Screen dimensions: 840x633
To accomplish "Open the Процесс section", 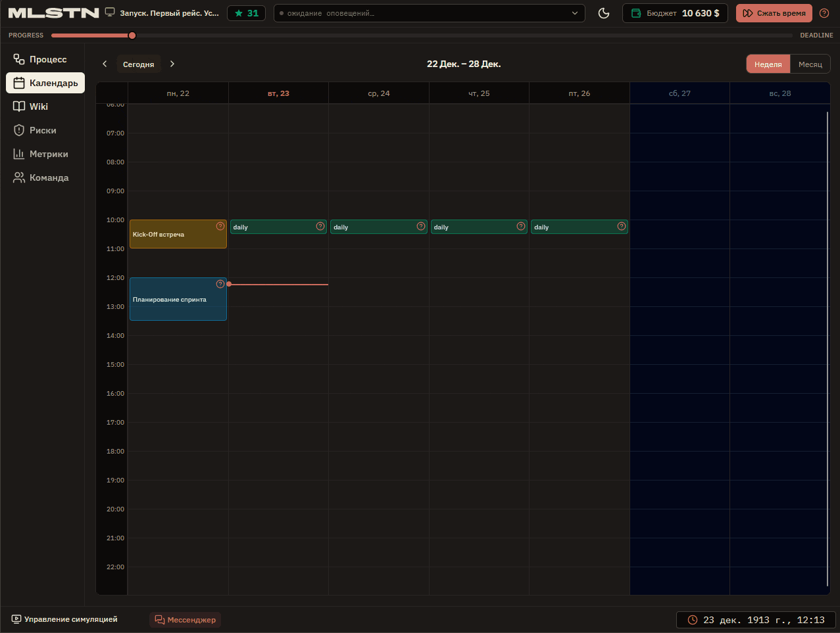I will pos(45,59).
